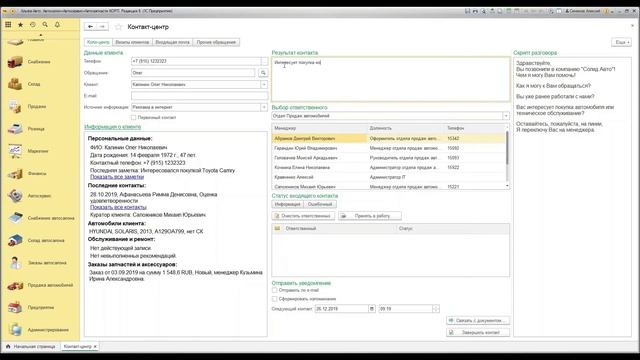The width and height of the screenshot is (640, 360).
Task: Click the manager list vertical scrollbar
Action: [507, 149]
